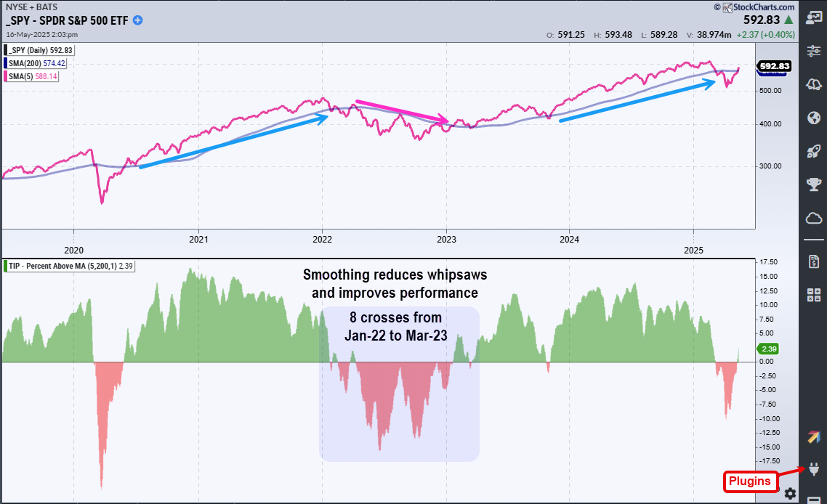This screenshot has height=504, width=827.
Task: Click the 400.00 price axis label
Action: click(x=770, y=124)
